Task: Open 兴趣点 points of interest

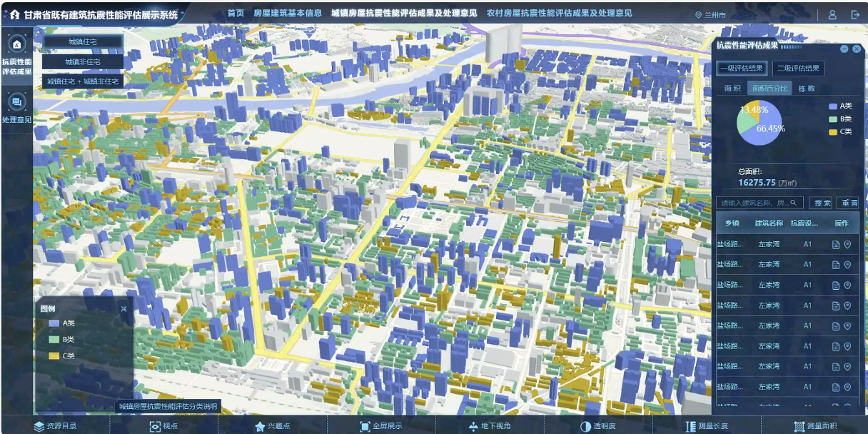Action: point(272,426)
